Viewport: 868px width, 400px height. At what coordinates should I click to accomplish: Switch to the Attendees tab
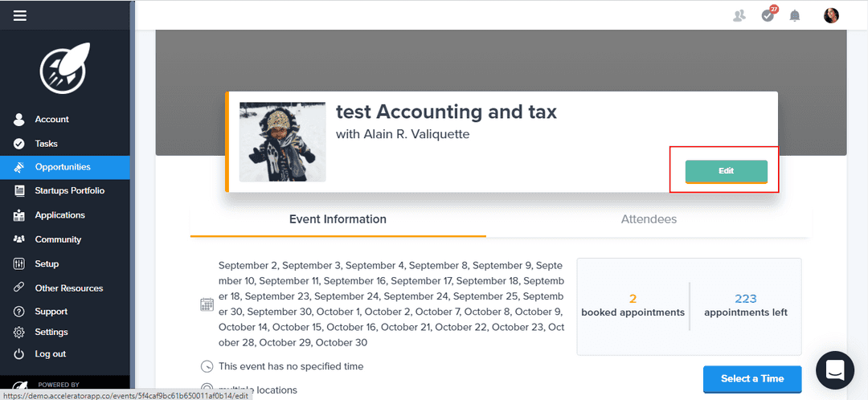pyautogui.click(x=649, y=219)
